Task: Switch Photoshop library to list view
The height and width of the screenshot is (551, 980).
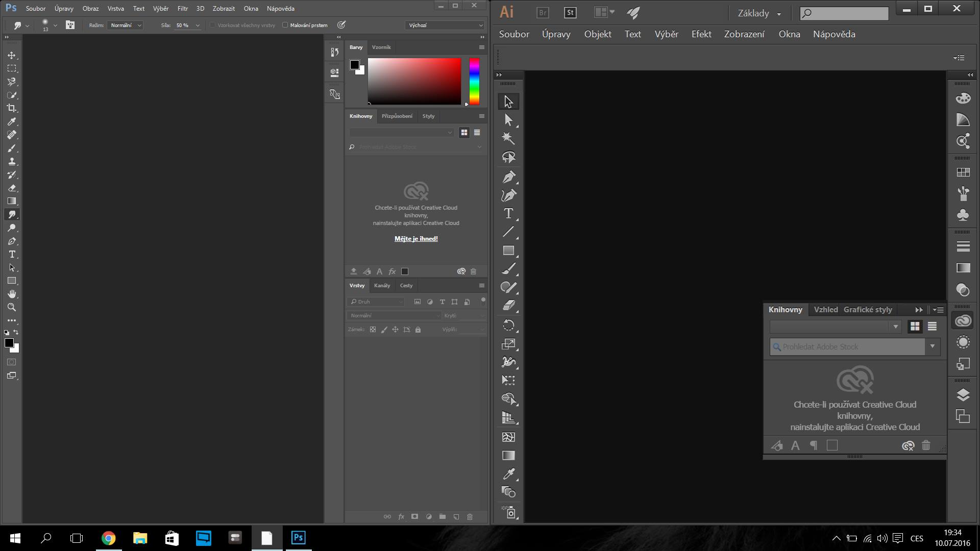Action: [x=477, y=133]
